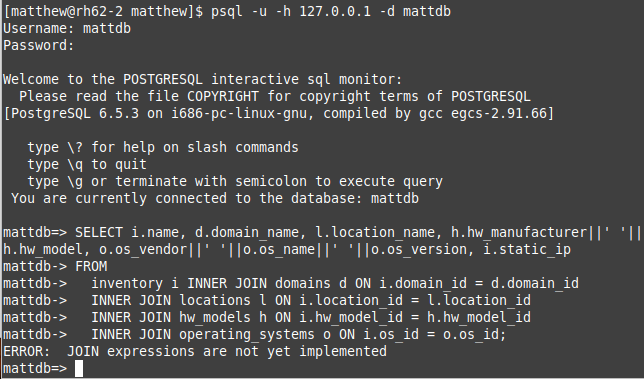This screenshot has height=379, width=644.
Task: Click the word SELECT in the query
Action: (99, 232)
